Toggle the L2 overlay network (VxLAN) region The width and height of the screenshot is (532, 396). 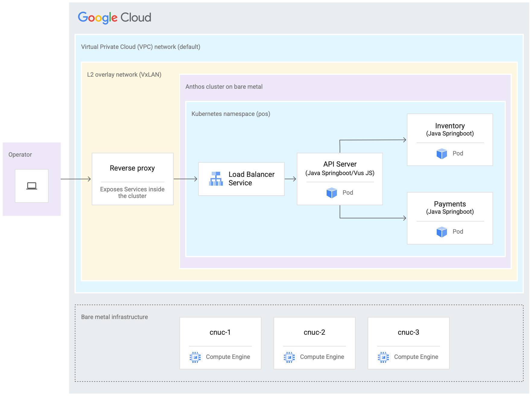125,74
